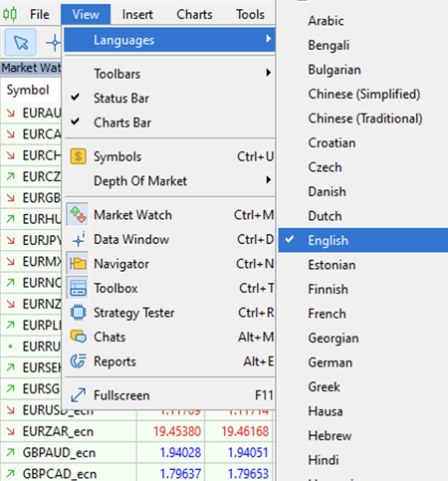This screenshot has width=448, height=481.
Task: Click the up arrow beside EURCZ symbol
Action: 11,176
